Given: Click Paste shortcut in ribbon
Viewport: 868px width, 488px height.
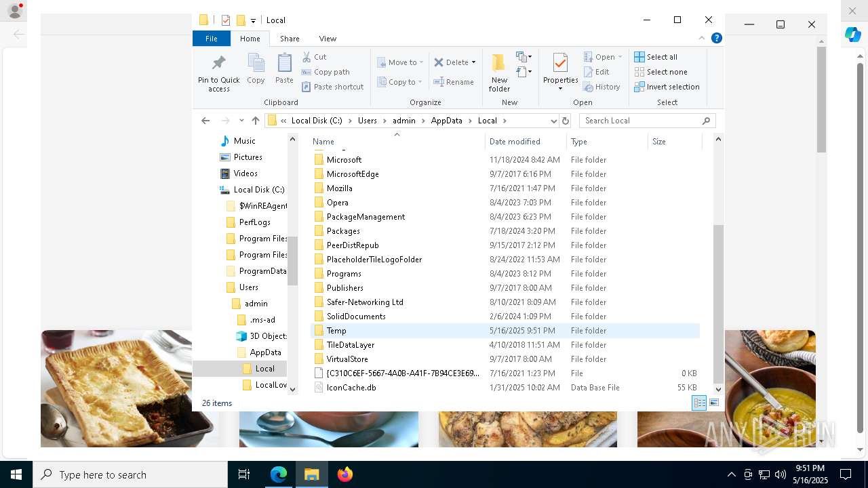Looking at the screenshot, I should click(333, 87).
